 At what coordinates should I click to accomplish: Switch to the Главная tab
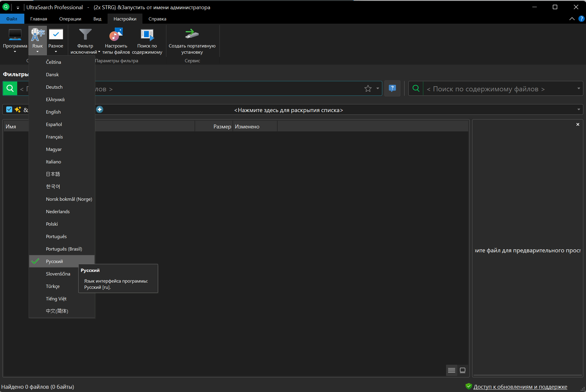(39, 19)
